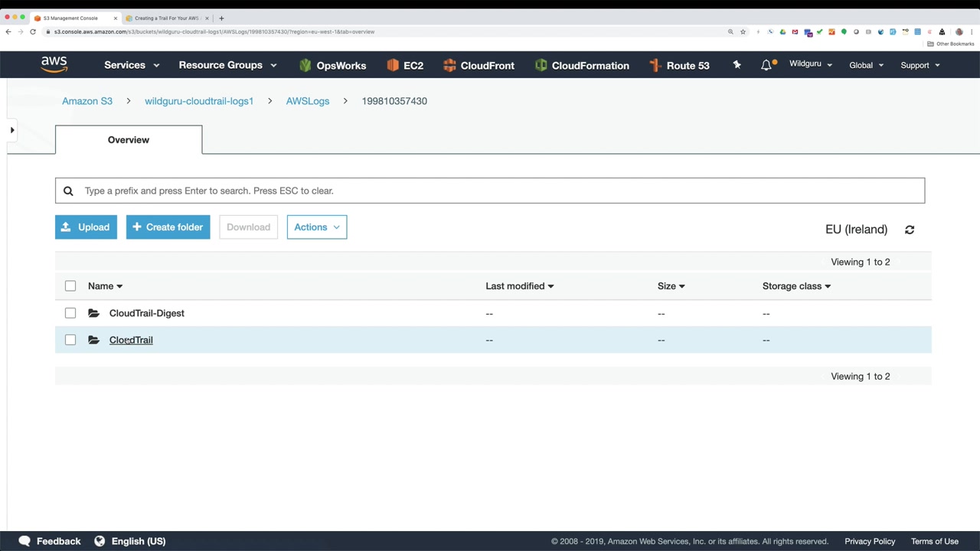The image size is (980, 551).
Task: Close the S3 Management Console tab
Action: coord(116,18)
